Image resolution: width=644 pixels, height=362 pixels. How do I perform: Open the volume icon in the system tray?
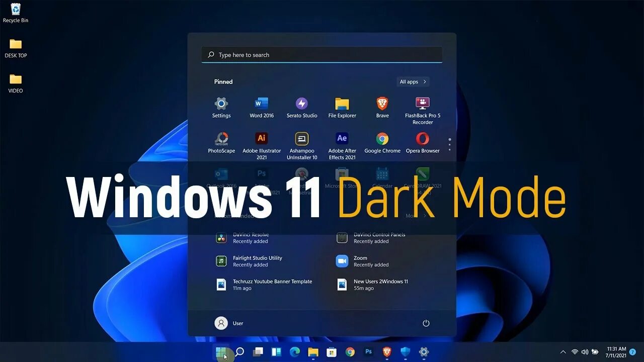tap(585, 352)
